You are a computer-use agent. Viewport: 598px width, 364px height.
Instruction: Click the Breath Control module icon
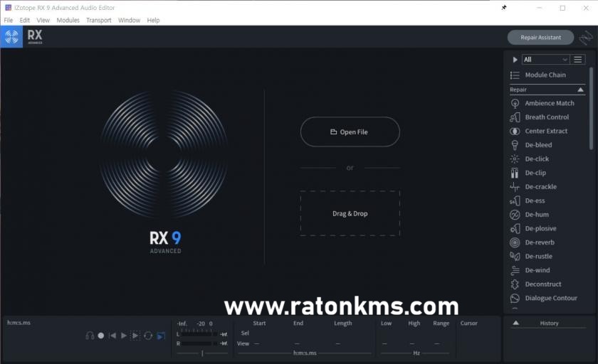tap(515, 117)
